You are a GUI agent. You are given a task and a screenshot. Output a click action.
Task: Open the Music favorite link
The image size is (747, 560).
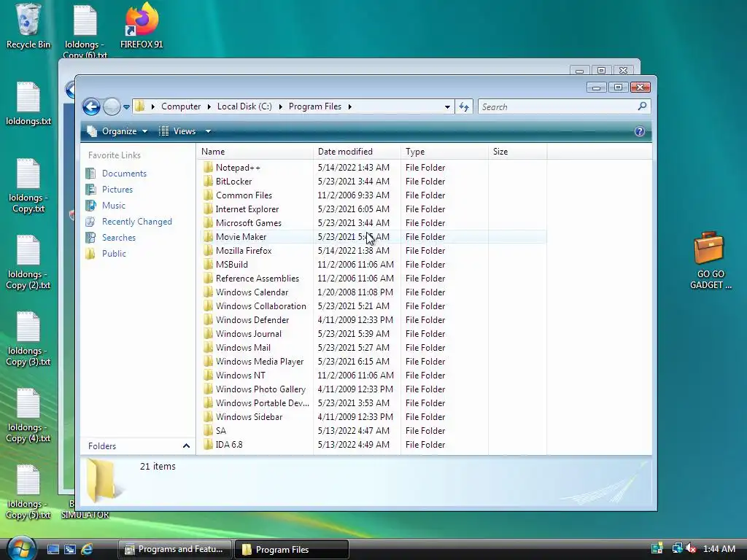point(113,205)
